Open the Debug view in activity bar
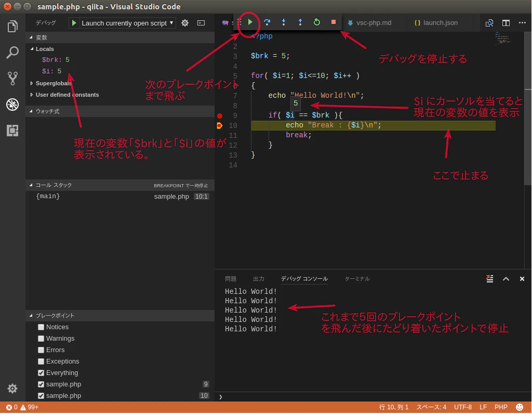 (12, 104)
